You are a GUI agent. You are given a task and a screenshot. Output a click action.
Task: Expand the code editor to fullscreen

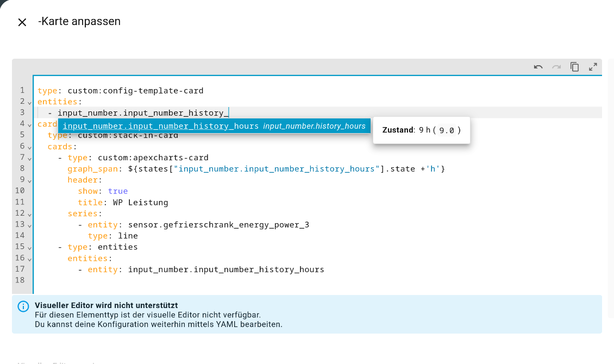coord(593,67)
